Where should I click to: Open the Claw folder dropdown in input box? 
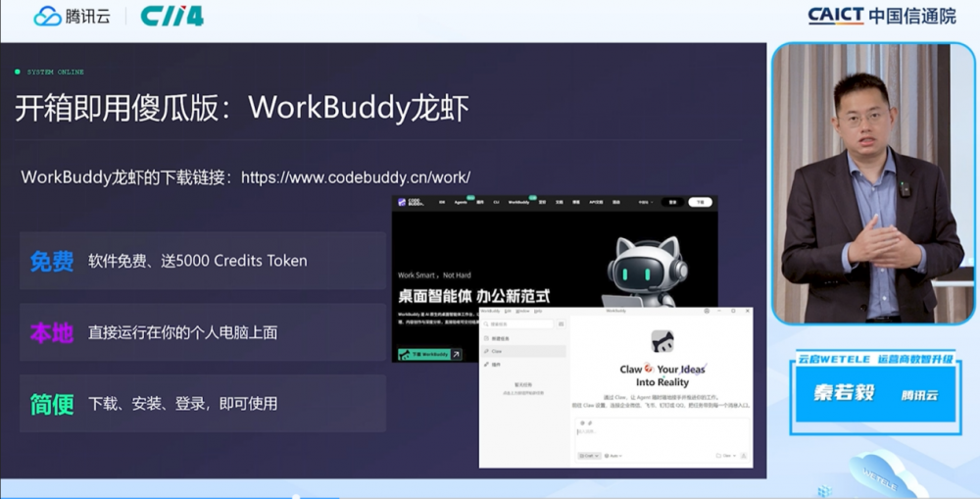coord(724,456)
